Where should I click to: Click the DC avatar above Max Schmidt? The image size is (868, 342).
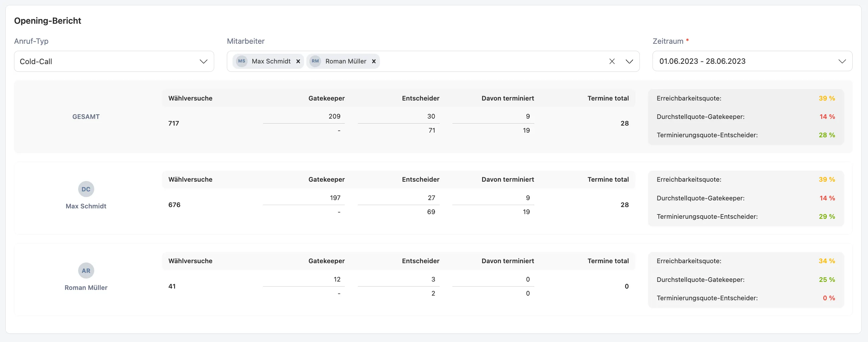coord(86,189)
